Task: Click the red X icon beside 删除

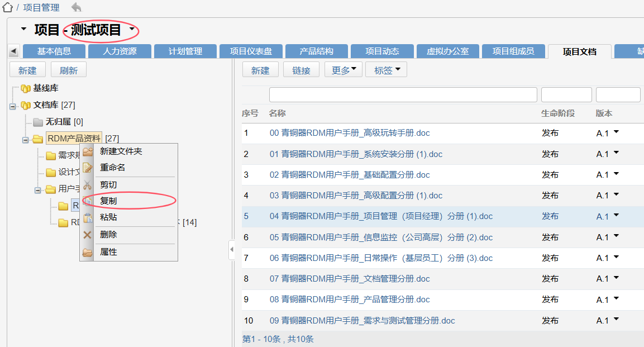Action: pos(88,235)
